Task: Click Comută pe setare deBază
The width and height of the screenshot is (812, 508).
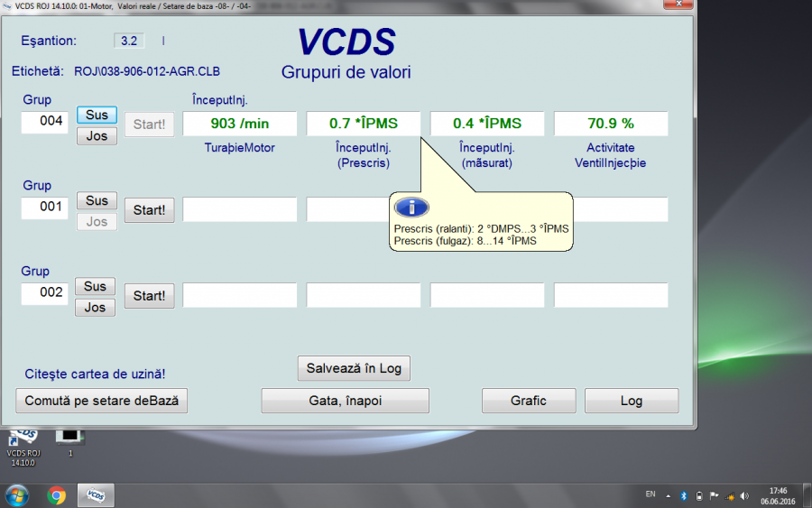Action: tap(102, 401)
